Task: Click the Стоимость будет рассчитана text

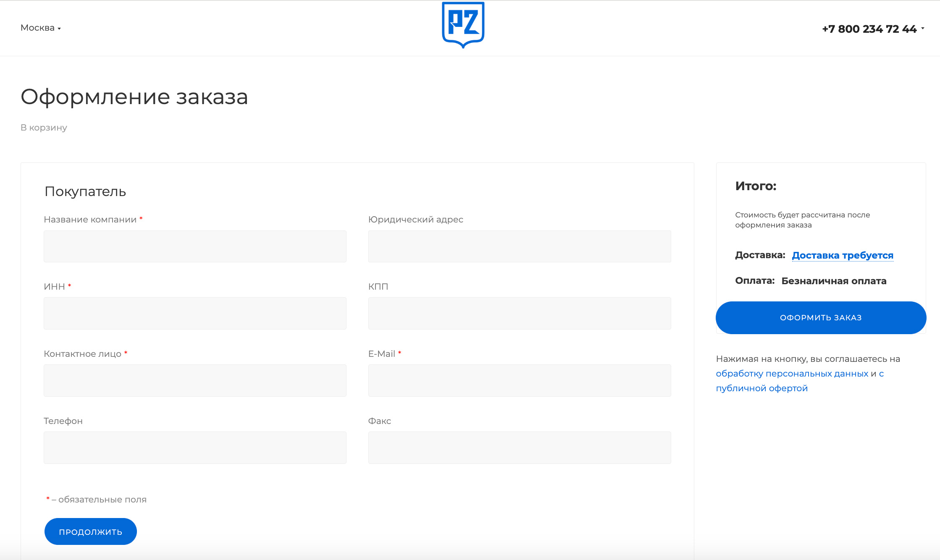Action: [x=802, y=220]
